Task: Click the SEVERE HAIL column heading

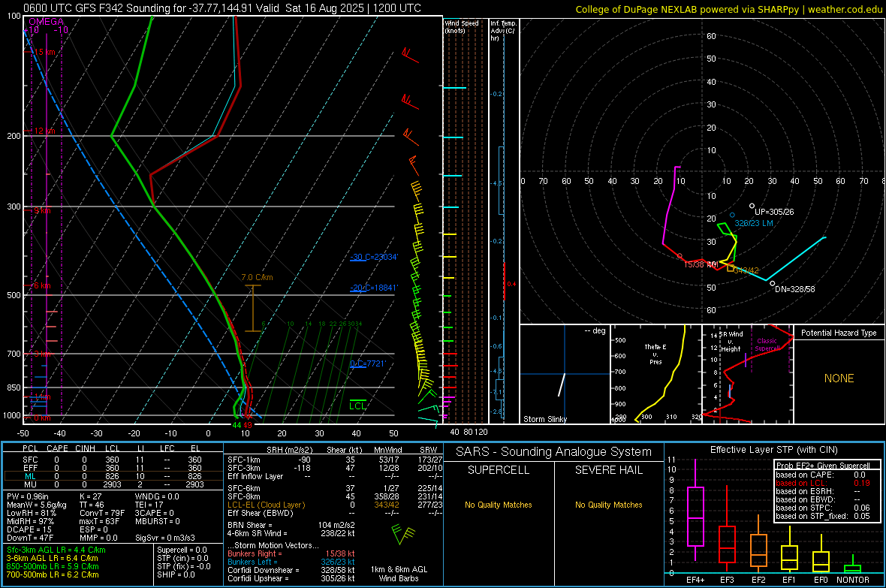Action: [x=608, y=470]
